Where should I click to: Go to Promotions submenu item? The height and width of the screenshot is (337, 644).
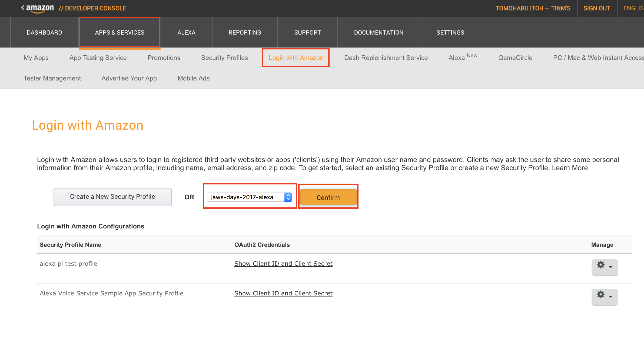pyautogui.click(x=164, y=58)
